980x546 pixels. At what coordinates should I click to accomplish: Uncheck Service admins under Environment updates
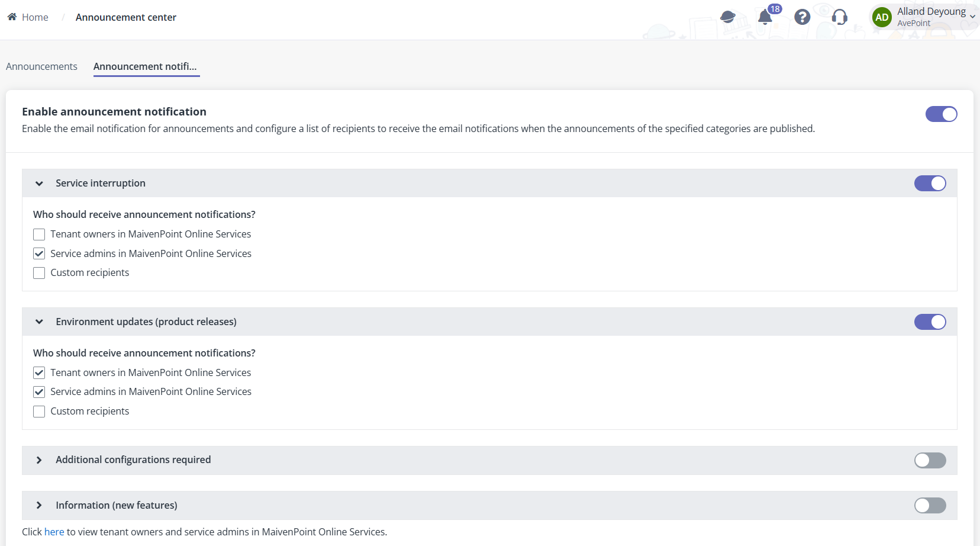tap(39, 392)
